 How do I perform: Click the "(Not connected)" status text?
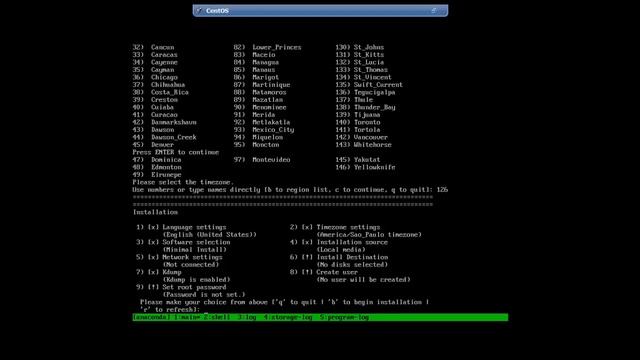[x=191, y=265]
